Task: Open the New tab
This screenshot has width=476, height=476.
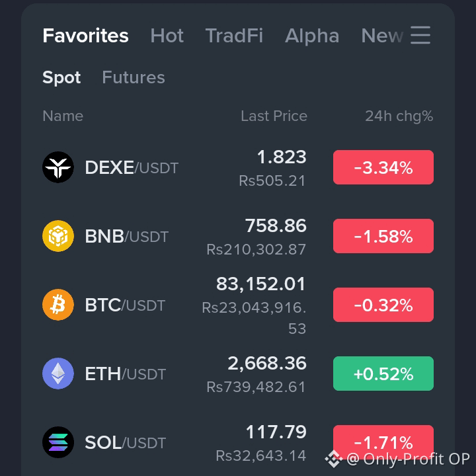Action: click(382, 36)
